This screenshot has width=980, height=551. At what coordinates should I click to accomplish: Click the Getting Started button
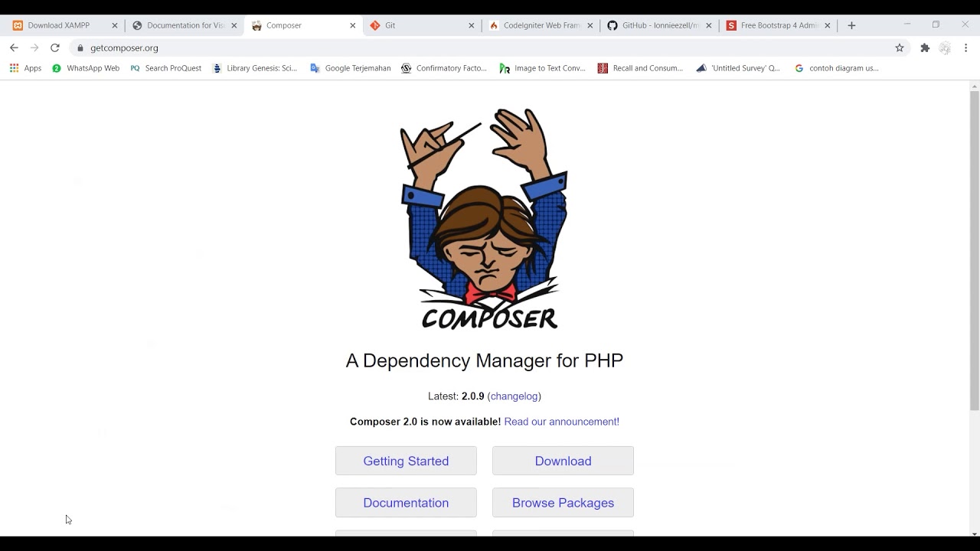click(x=406, y=461)
